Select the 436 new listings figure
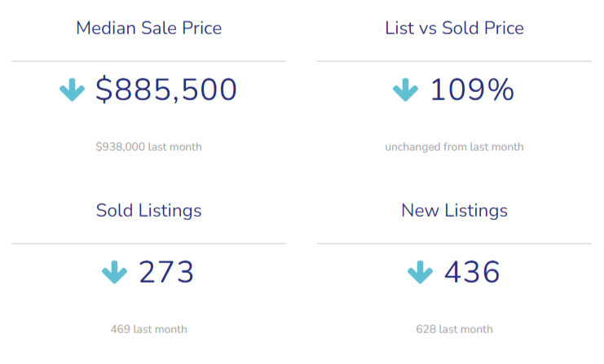 pos(472,272)
